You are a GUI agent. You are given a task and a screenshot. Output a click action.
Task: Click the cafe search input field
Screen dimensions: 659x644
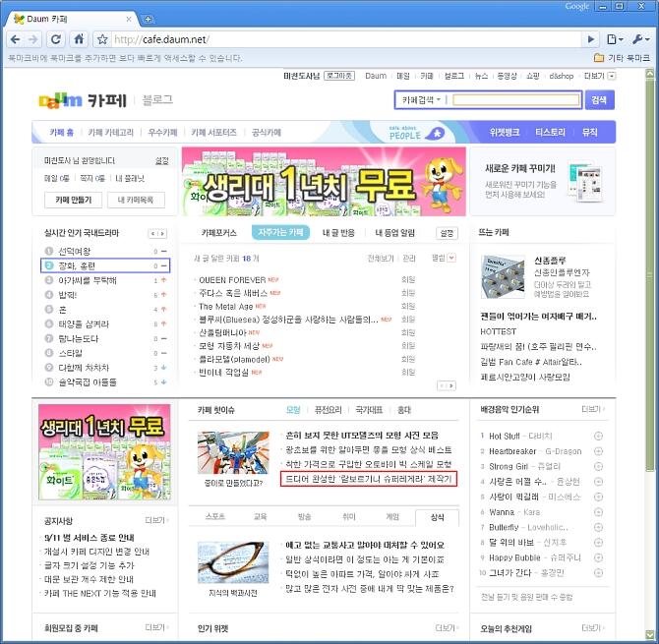click(515, 100)
